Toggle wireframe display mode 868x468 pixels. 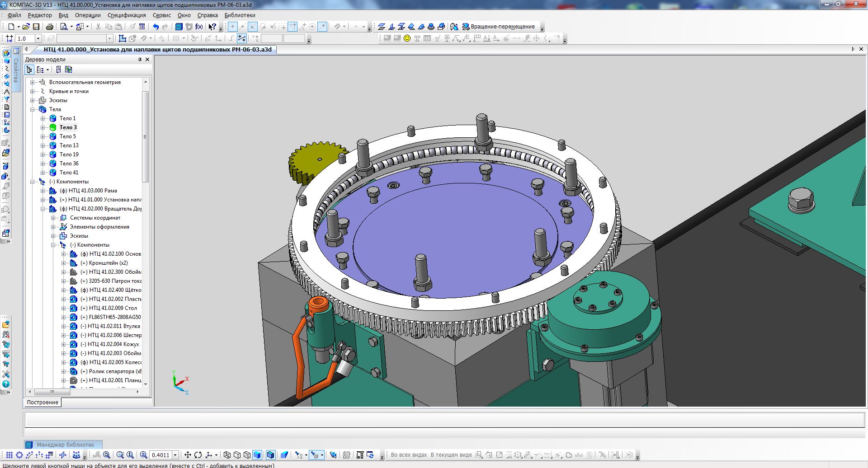pos(227,455)
